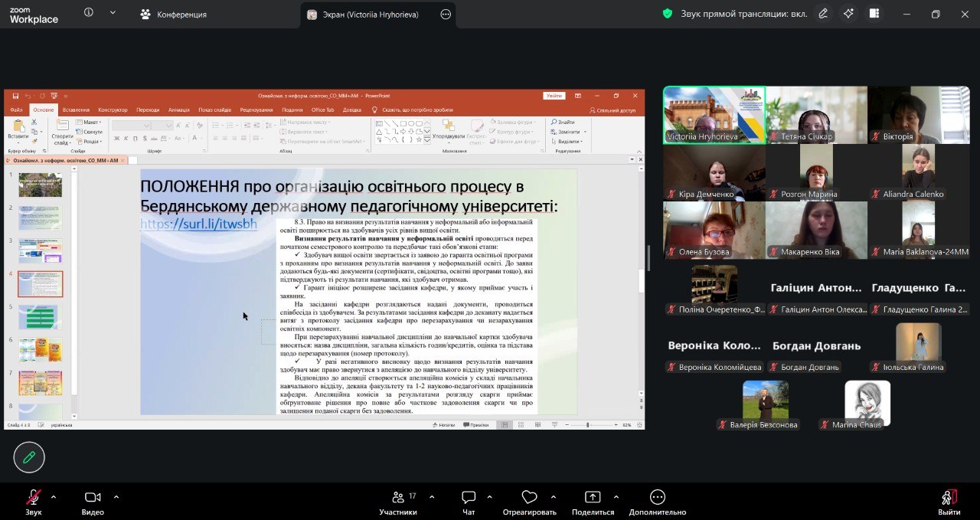Click the Выйти leave button
The height and width of the screenshot is (520, 980).
(x=949, y=502)
